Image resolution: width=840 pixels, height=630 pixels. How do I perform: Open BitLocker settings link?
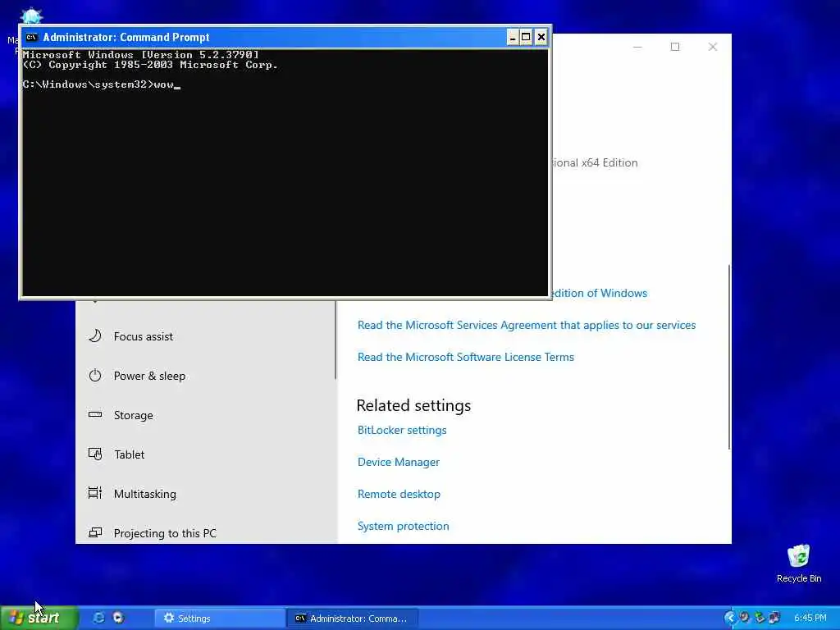click(402, 430)
